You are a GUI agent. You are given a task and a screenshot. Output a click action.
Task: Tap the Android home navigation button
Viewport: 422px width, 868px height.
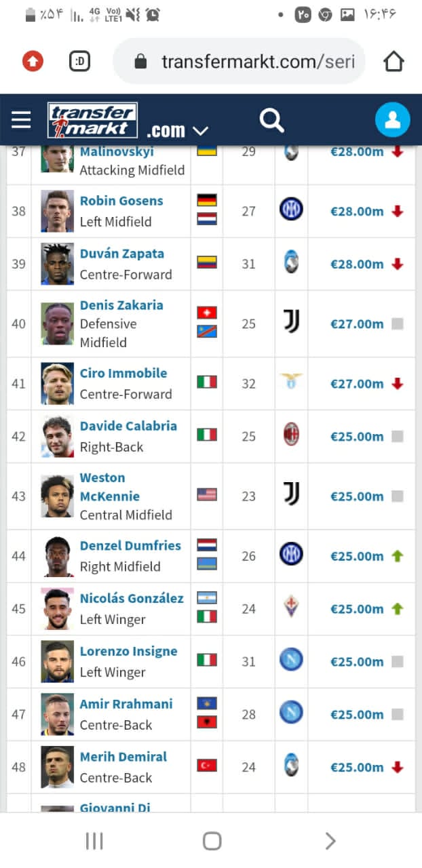click(212, 842)
